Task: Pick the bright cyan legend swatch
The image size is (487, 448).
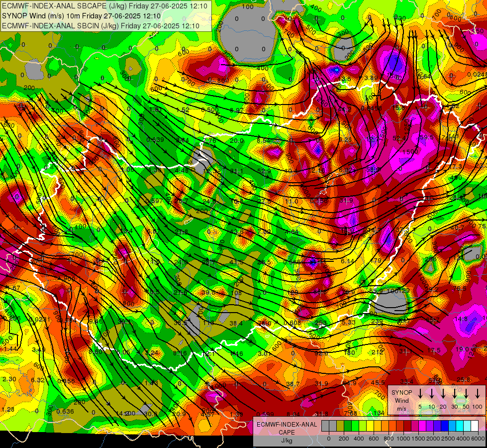Action: point(460,426)
